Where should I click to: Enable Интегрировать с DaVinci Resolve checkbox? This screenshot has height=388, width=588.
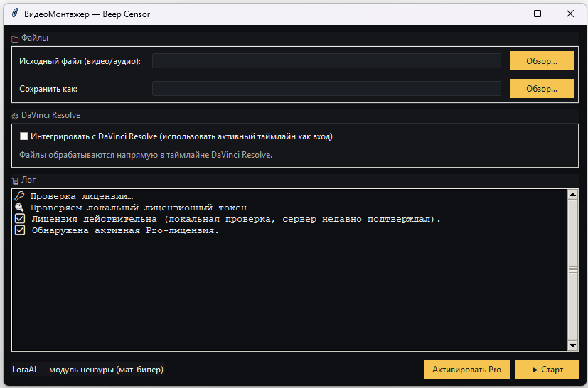coord(23,136)
